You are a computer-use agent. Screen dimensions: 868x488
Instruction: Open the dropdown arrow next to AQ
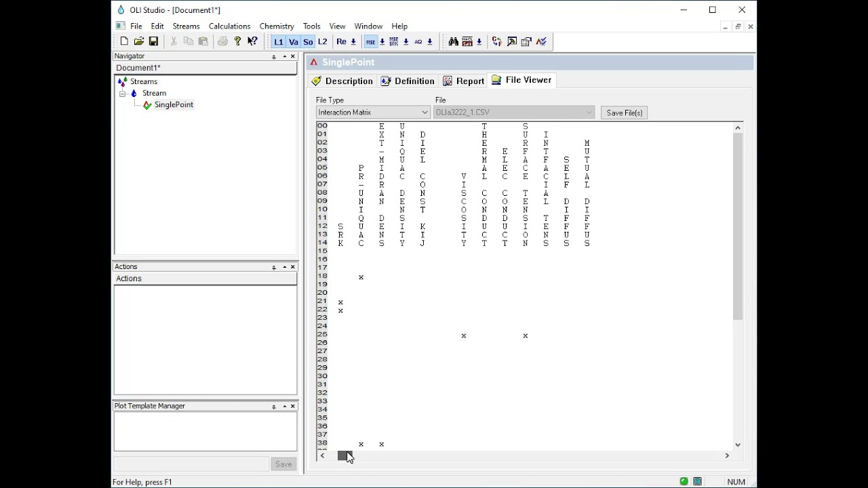point(430,42)
